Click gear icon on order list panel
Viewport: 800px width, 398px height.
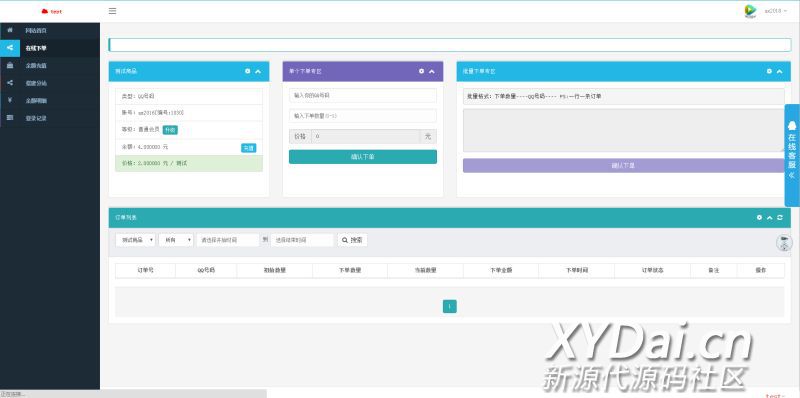point(759,217)
